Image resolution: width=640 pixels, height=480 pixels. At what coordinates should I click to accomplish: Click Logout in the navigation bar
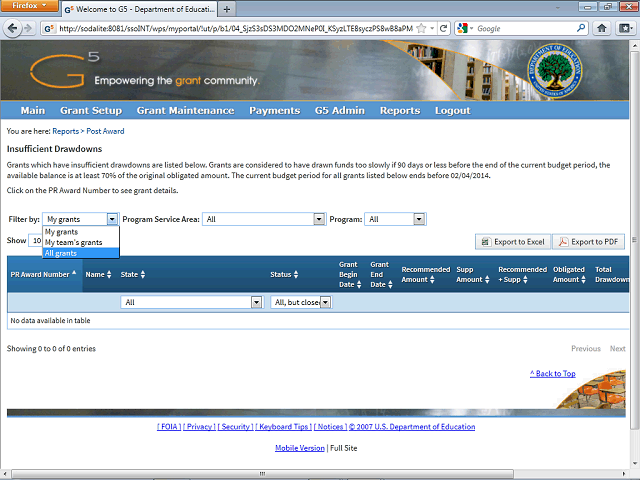(x=452, y=111)
